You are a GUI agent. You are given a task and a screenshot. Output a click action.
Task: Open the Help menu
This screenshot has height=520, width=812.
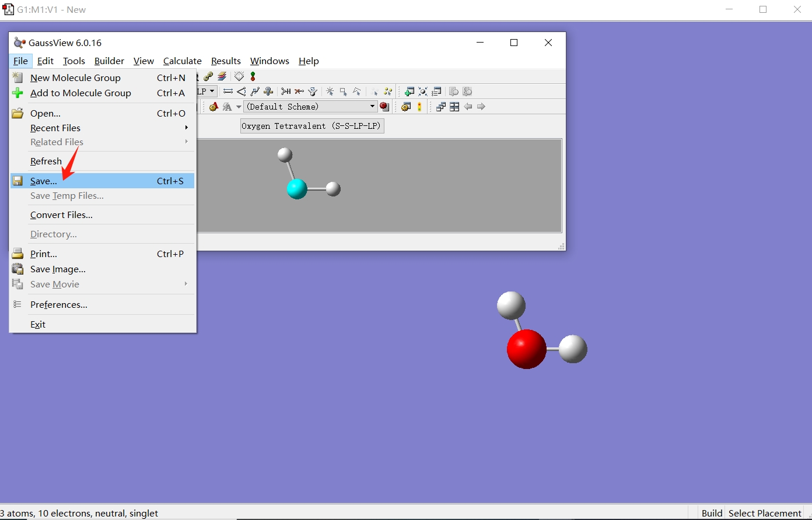[309, 61]
